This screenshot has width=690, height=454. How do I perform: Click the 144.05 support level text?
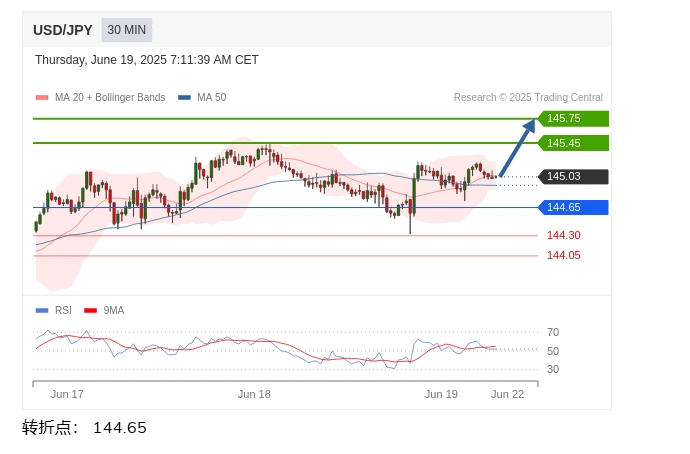(564, 256)
